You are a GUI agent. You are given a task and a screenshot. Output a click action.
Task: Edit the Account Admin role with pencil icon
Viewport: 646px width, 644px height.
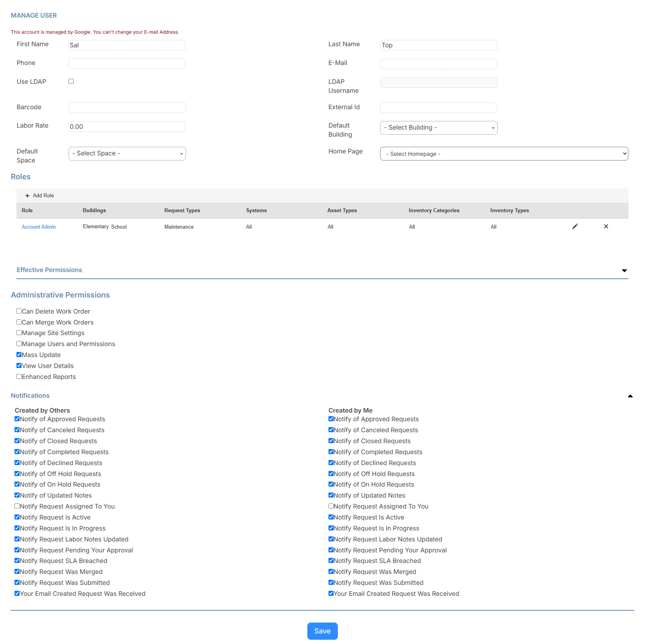tap(575, 226)
